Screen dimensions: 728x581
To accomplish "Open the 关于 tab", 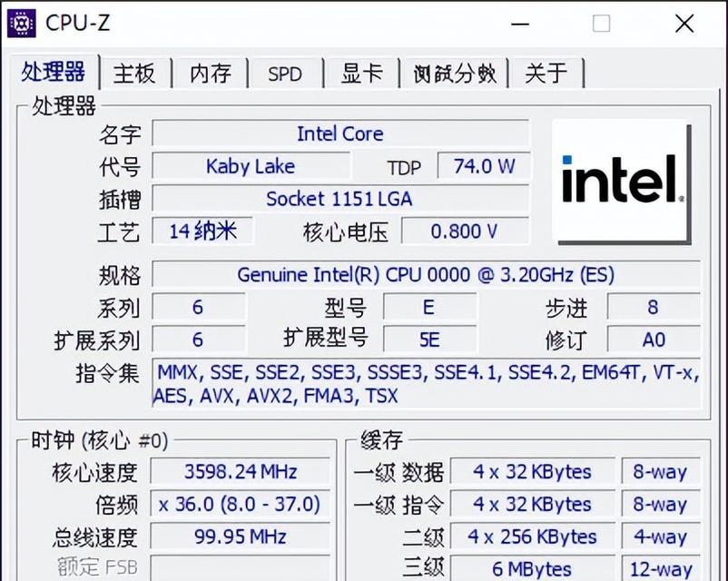I will point(546,74).
